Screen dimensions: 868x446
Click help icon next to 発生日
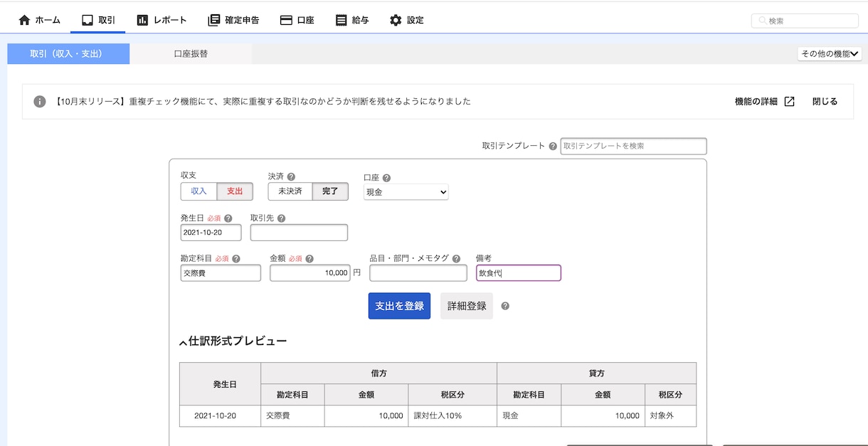[x=228, y=218]
